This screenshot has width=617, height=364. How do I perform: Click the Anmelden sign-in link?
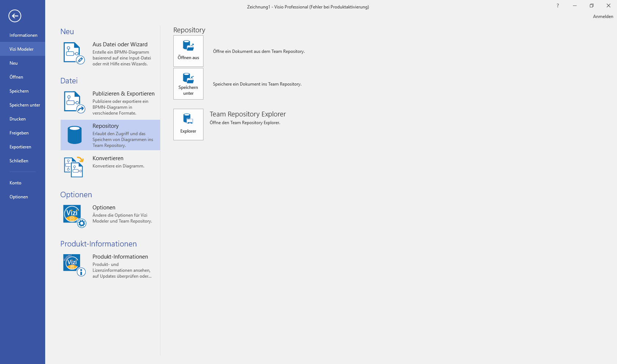click(603, 17)
